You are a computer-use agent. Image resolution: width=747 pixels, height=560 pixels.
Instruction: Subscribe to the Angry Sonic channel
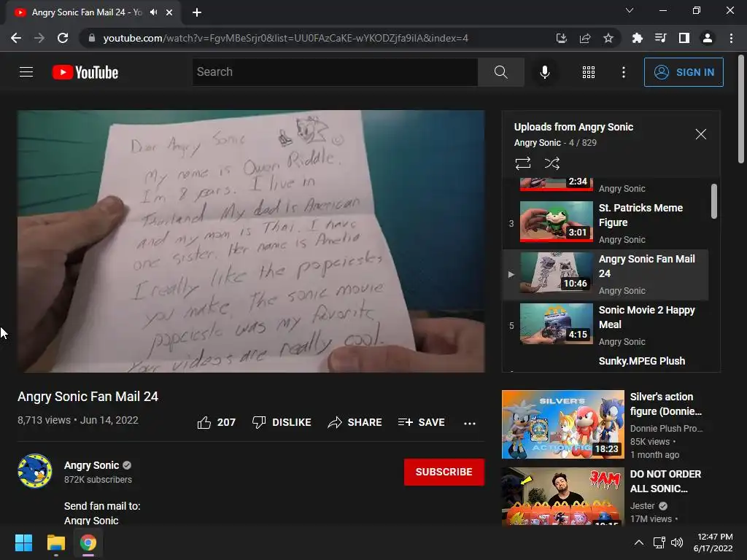(x=444, y=472)
